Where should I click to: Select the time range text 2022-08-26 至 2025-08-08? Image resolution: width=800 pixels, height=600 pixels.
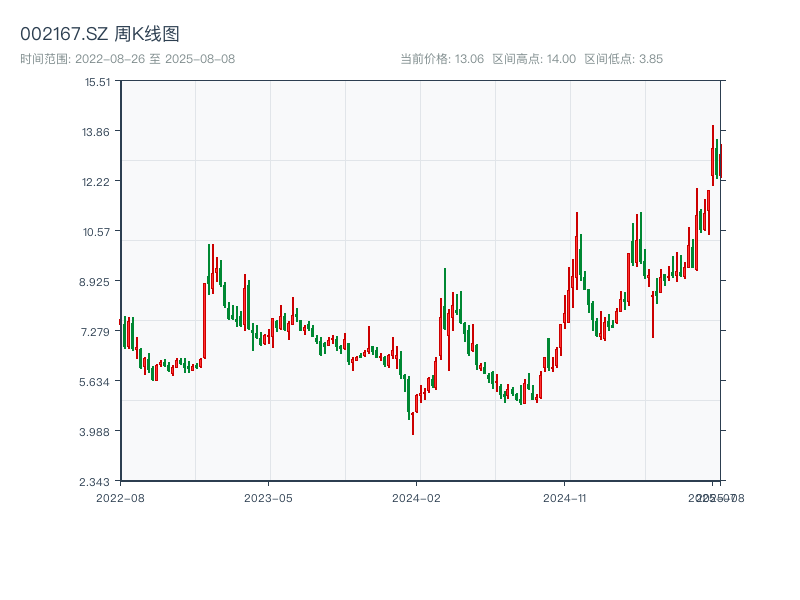(x=155, y=59)
